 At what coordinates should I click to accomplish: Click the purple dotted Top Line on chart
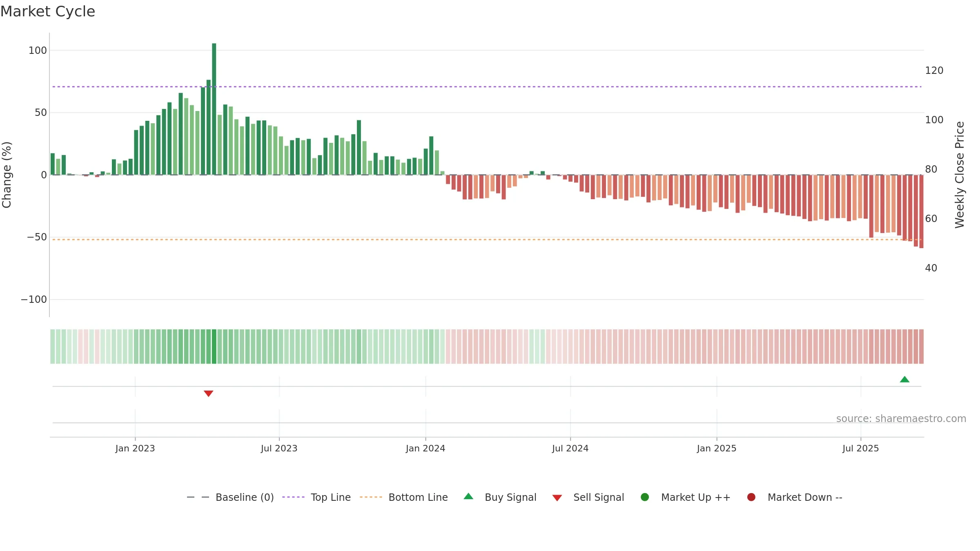pyautogui.click(x=487, y=87)
